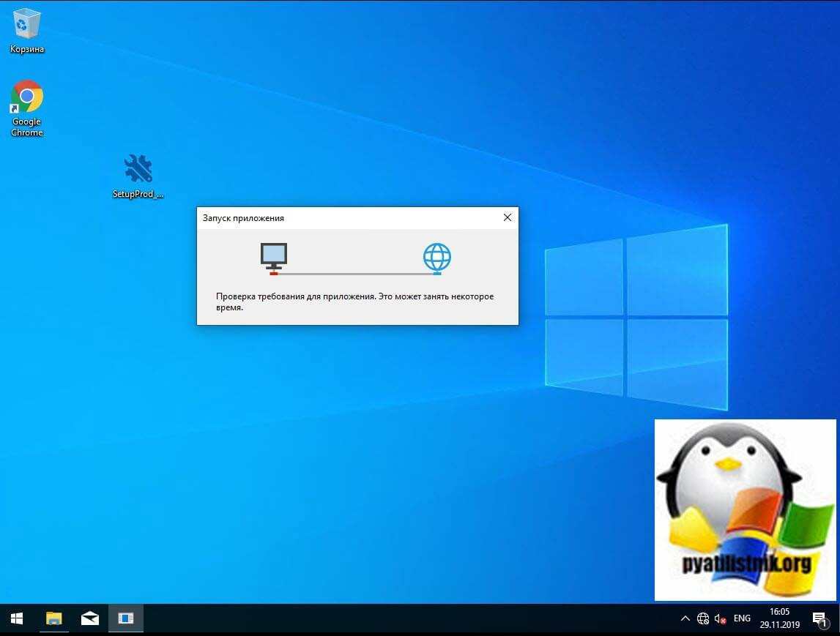Click the Start menu button

click(x=15, y=618)
